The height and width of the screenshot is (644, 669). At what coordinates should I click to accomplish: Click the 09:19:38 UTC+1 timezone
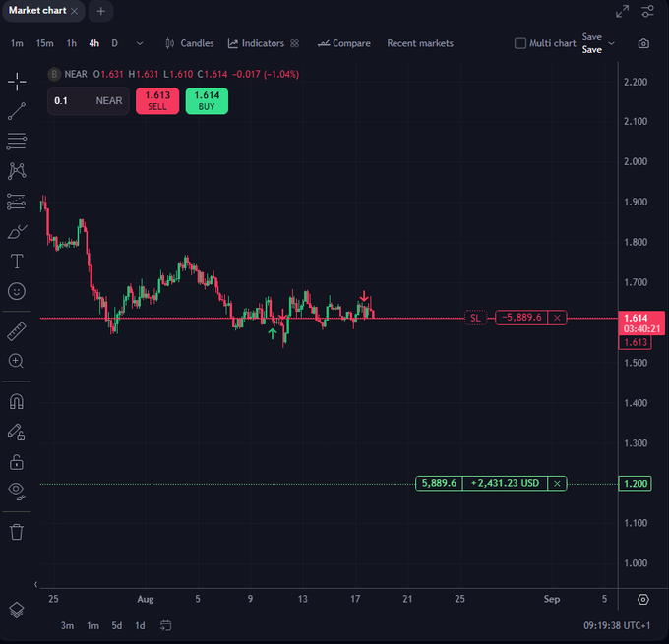coord(617,625)
